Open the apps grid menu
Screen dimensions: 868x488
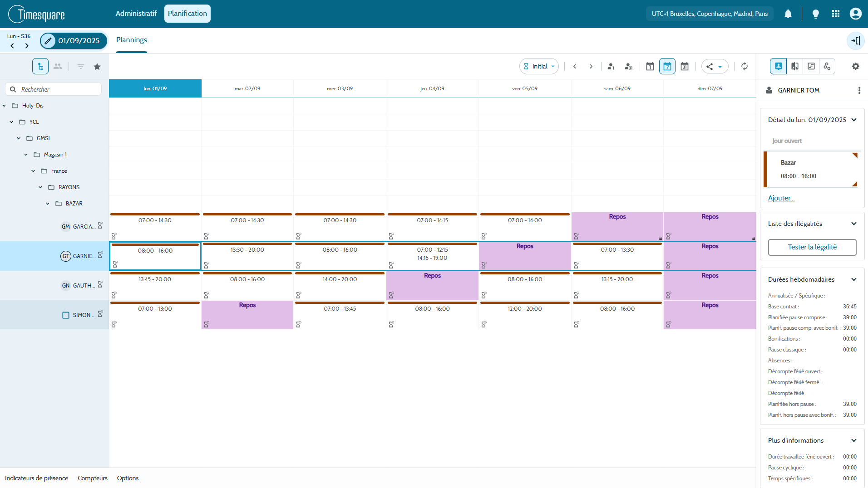point(836,14)
